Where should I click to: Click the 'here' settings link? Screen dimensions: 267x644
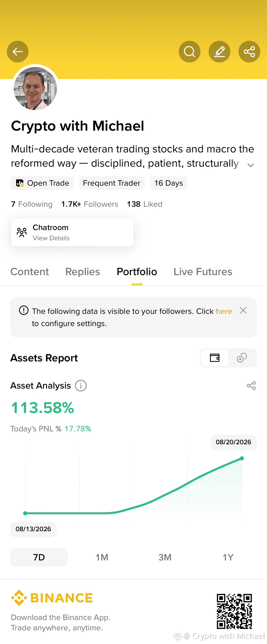(224, 311)
